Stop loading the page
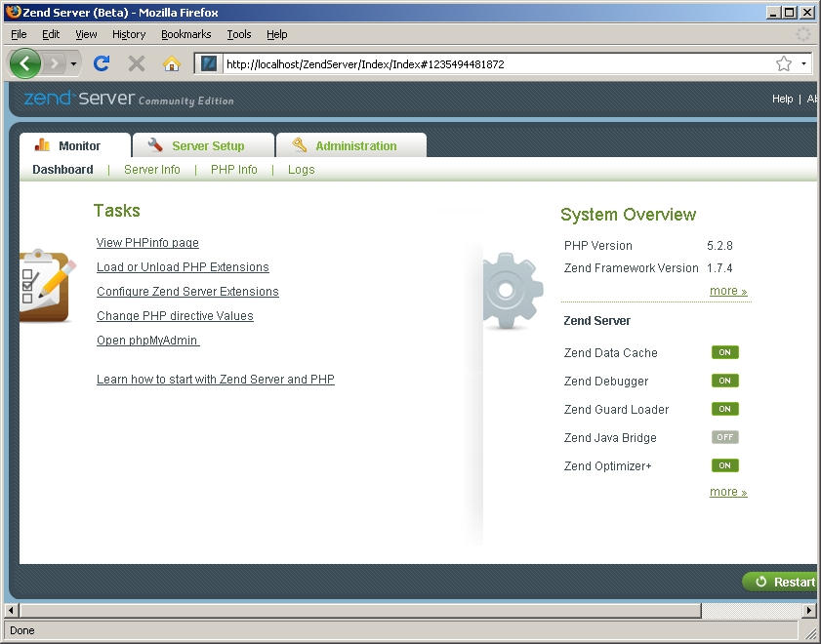The height and width of the screenshot is (644, 821). (137, 63)
